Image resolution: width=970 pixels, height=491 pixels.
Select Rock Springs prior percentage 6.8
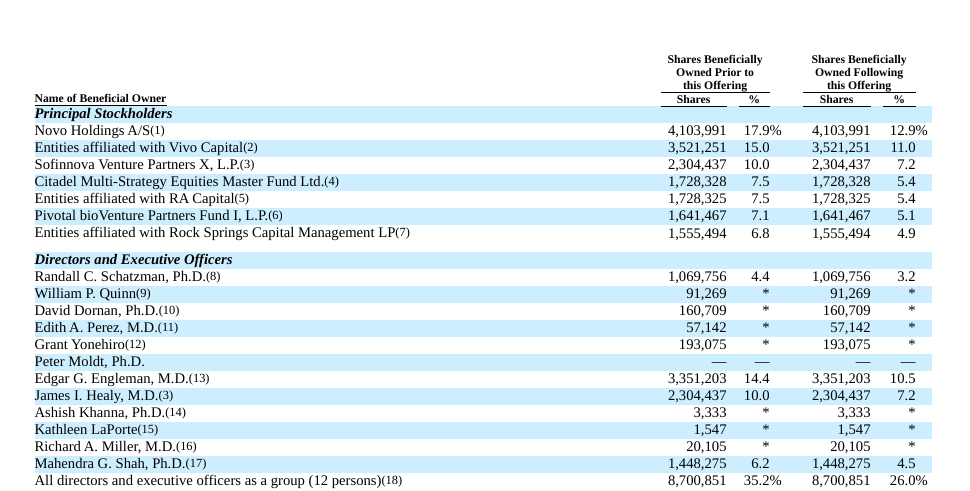click(760, 233)
